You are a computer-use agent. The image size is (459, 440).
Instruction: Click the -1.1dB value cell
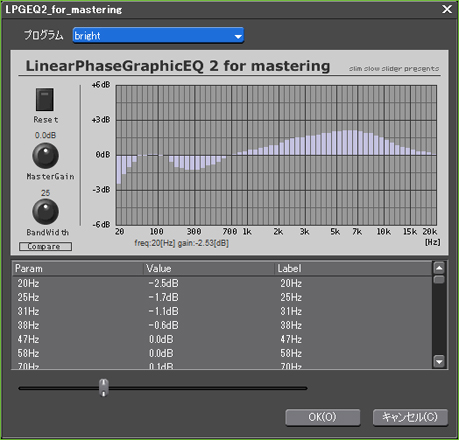tap(163, 311)
